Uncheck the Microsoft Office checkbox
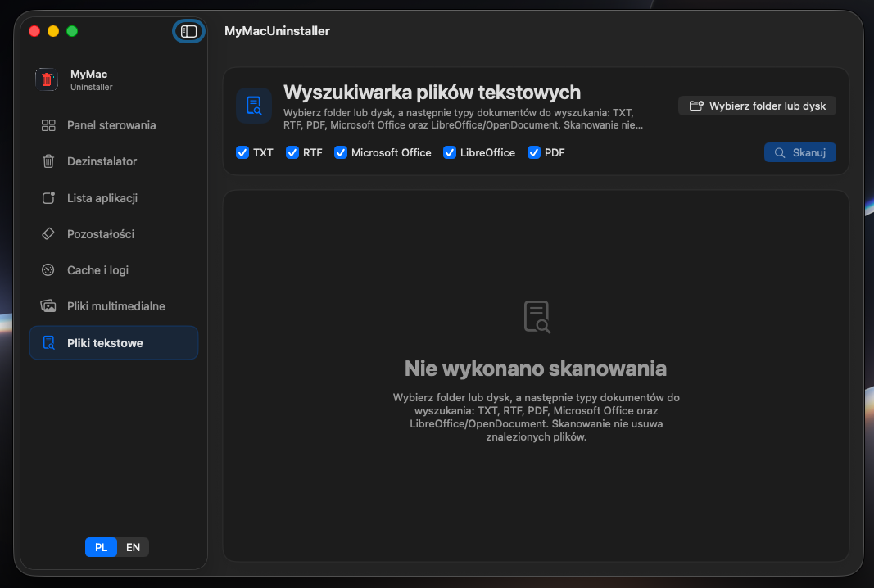The height and width of the screenshot is (588, 874). [341, 152]
